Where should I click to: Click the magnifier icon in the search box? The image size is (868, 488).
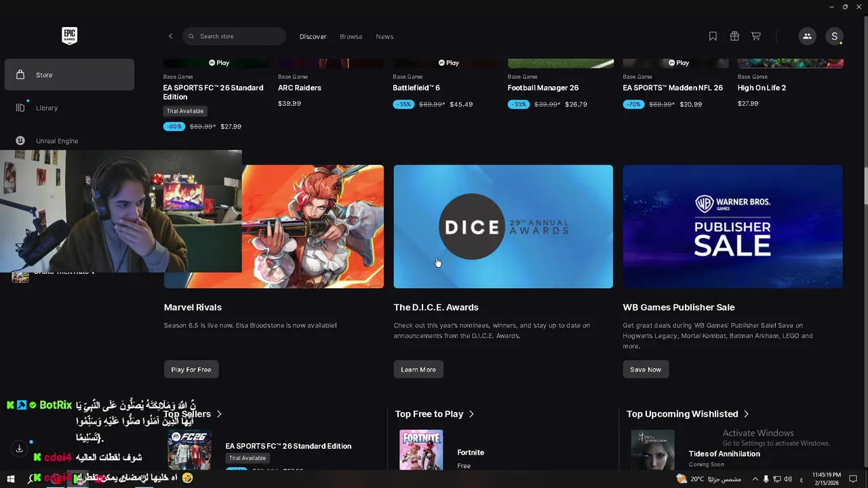(x=191, y=37)
